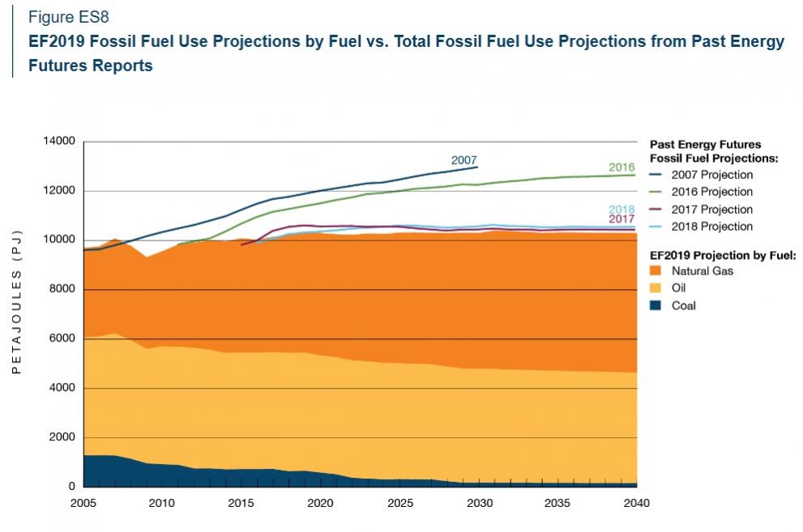
Task: Click the orange Natural Gas legend swatch
Action: pos(656,270)
